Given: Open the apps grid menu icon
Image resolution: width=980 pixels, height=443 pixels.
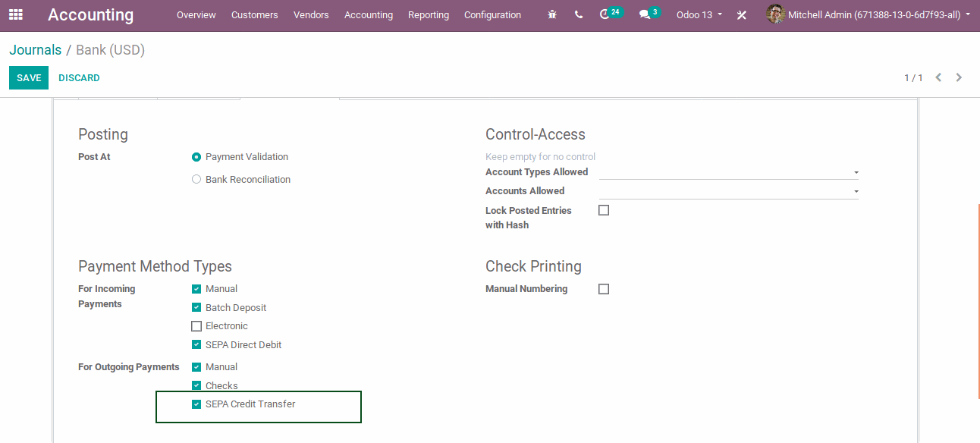Looking at the screenshot, I should click(x=16, y=14).
